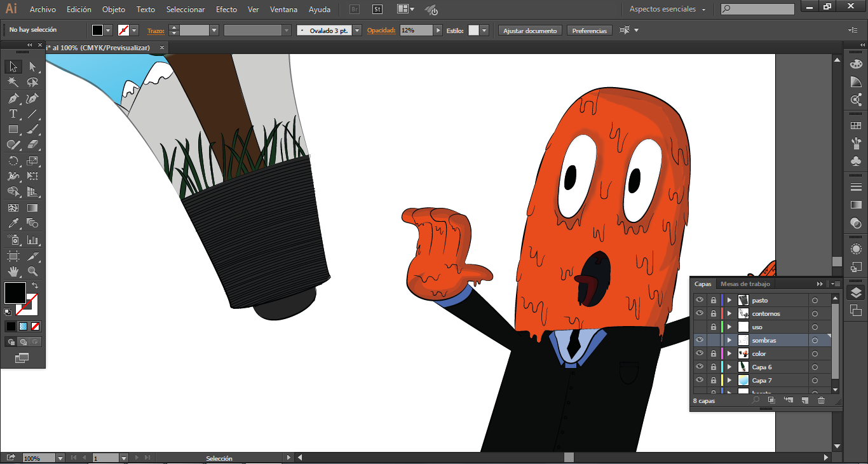The image size is (868, 464).
Task: Expand the color layer contents
Action: [729, 353]
